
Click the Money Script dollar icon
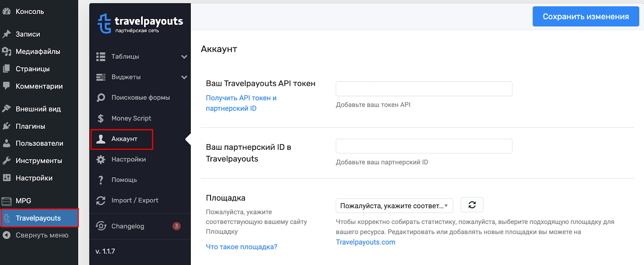click(101, 118)
